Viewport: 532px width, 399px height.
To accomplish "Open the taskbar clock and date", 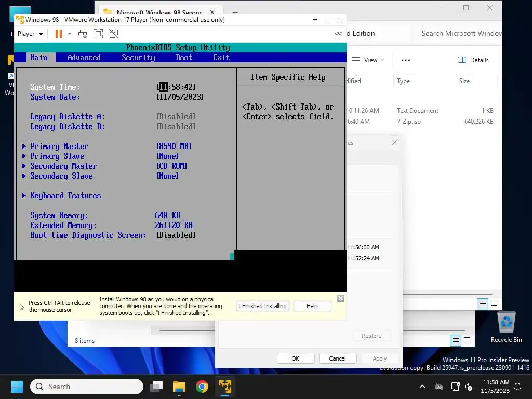I will 495,387.
